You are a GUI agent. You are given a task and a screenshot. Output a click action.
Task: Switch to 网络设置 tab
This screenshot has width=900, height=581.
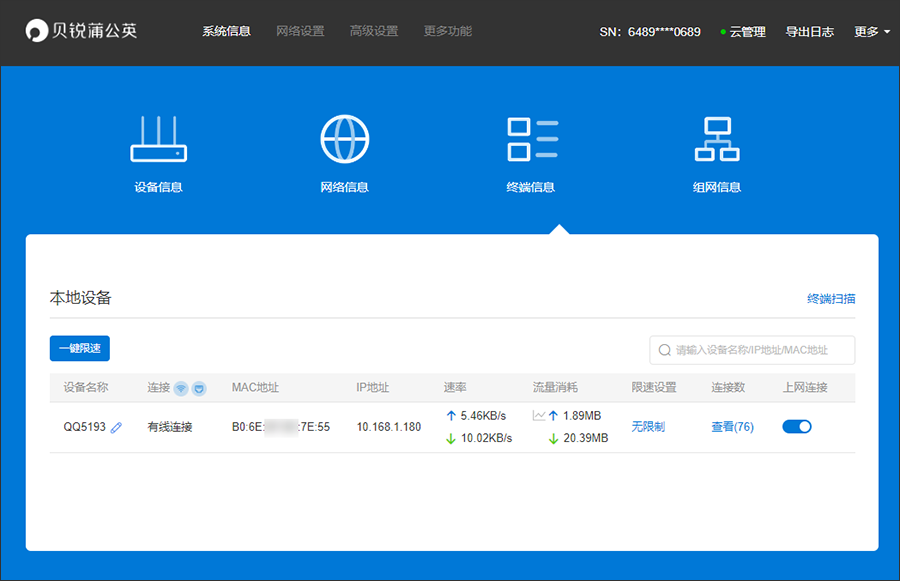click(x=300, y=31)
